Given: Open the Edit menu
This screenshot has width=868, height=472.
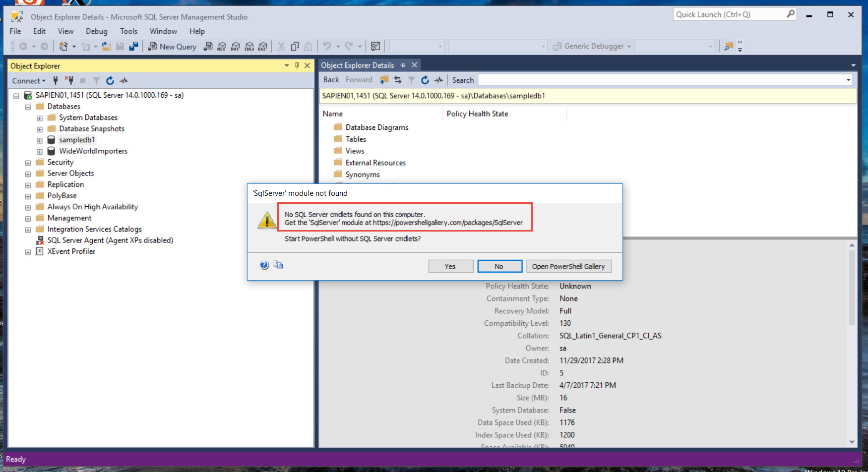Looking at the screenshot, I should [39, 31].
